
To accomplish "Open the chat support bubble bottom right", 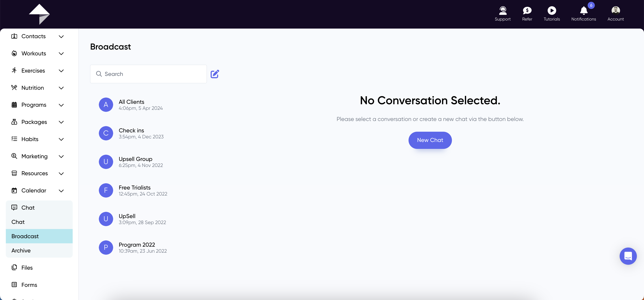I will [x=628, y=256].
